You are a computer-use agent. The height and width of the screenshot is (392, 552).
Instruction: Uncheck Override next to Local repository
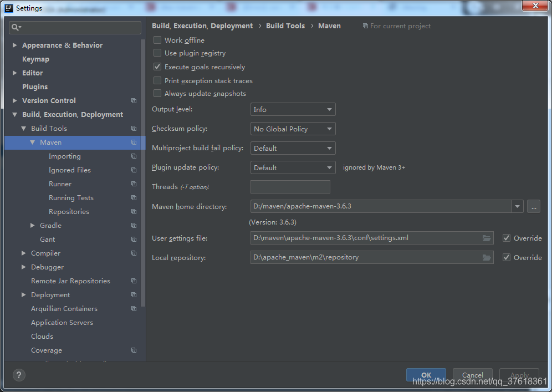click(506, 257)
